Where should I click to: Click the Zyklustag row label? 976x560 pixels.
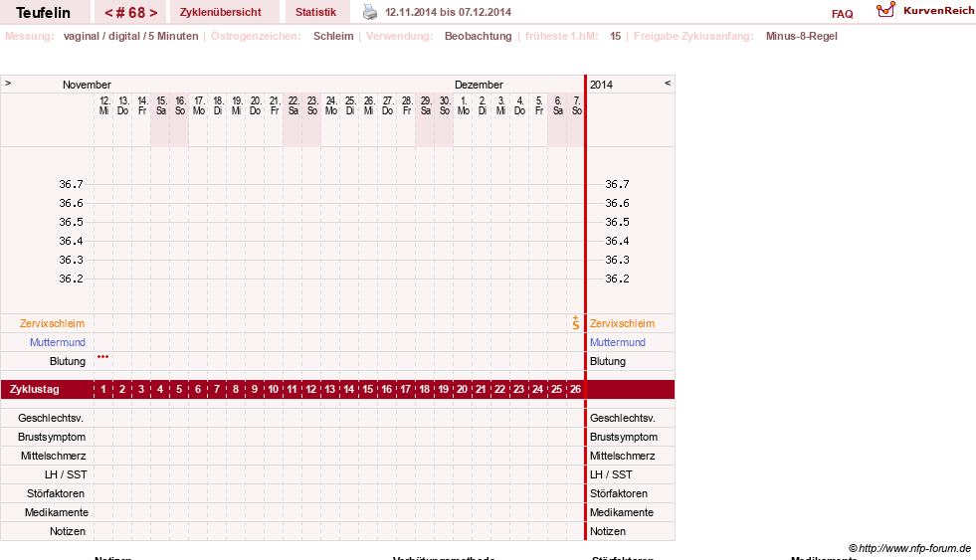[35, 390]
